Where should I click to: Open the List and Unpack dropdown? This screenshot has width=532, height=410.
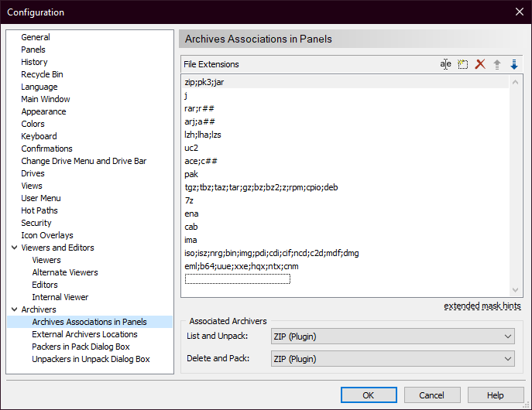(392, 337)
